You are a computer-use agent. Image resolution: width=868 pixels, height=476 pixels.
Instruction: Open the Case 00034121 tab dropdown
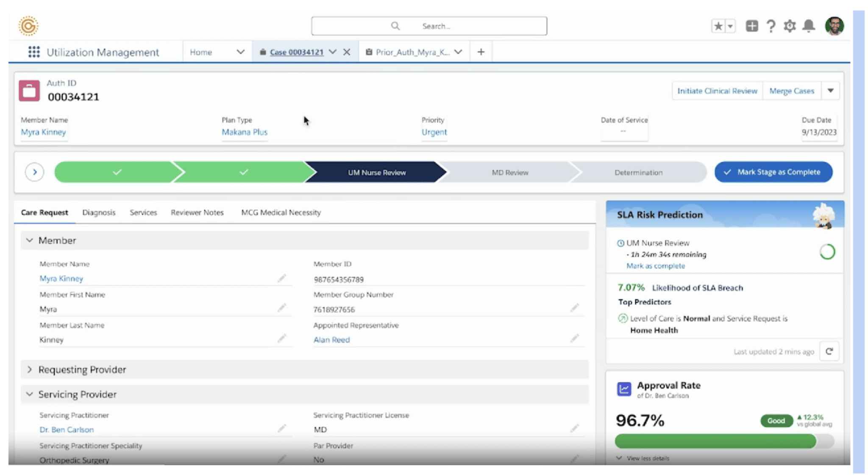pyautogui.click(x=333, y=52)
